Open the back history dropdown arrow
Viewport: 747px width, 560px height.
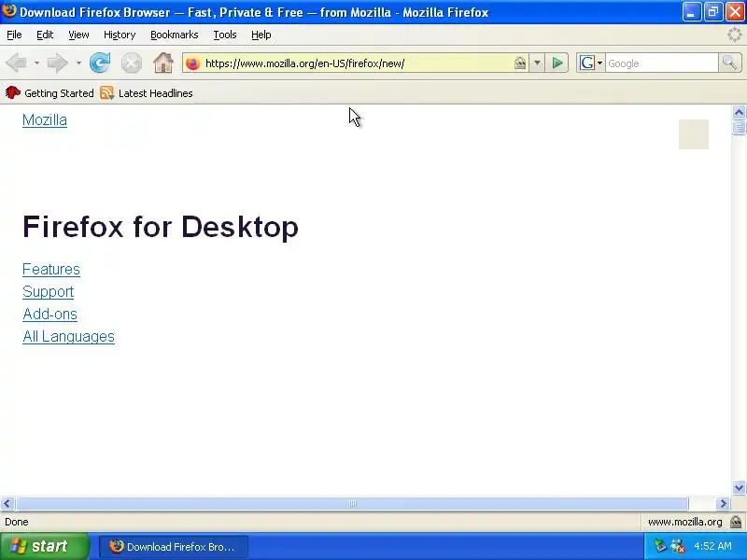tap(36, 63)
